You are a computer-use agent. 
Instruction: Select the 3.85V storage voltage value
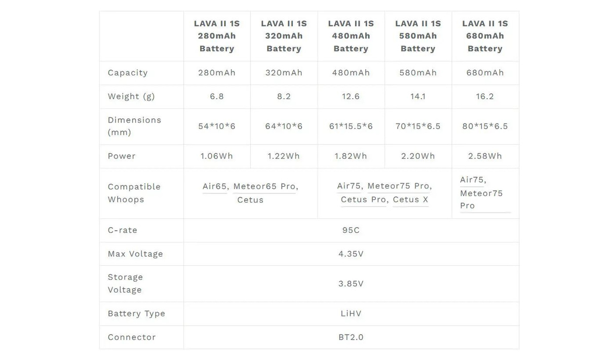coord(351,284)
